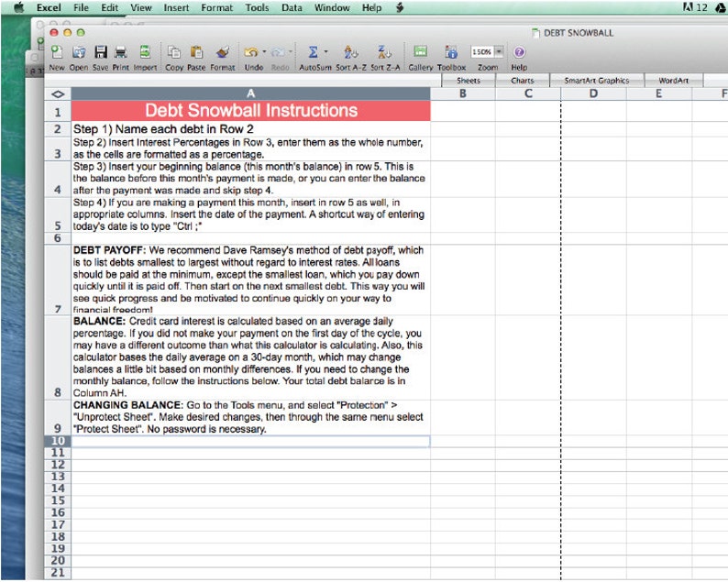Screen dimensions: 728x582
Task: Open the Toolbox icon
Action: [451, 52]
